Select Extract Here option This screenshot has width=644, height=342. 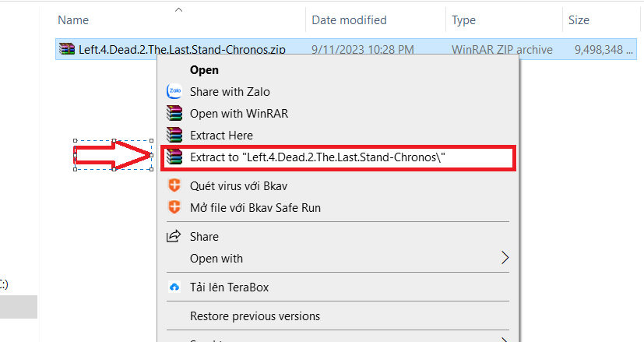[221, 136]
